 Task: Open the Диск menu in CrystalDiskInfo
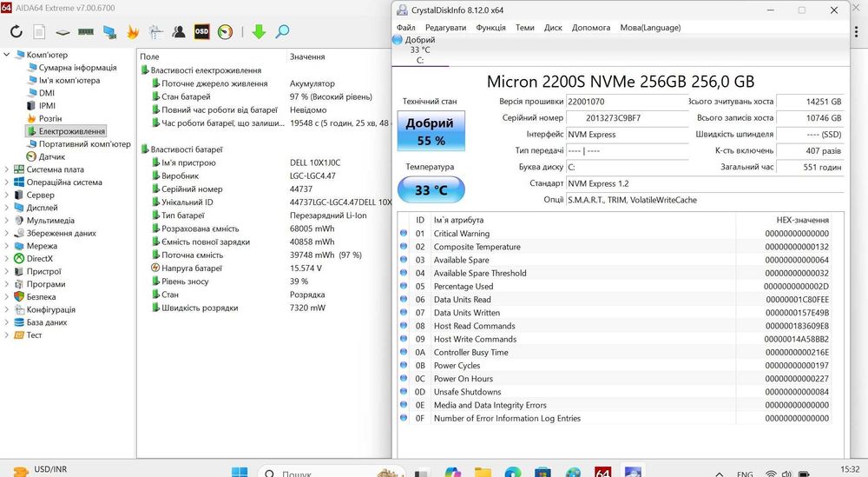[553, 28]
